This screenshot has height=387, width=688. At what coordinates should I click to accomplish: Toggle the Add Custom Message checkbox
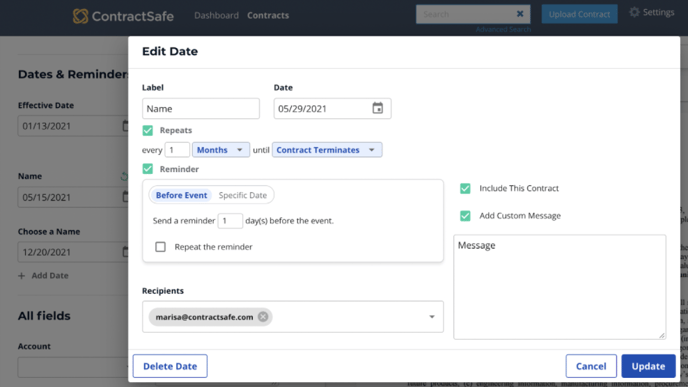(x=465, y=216)
